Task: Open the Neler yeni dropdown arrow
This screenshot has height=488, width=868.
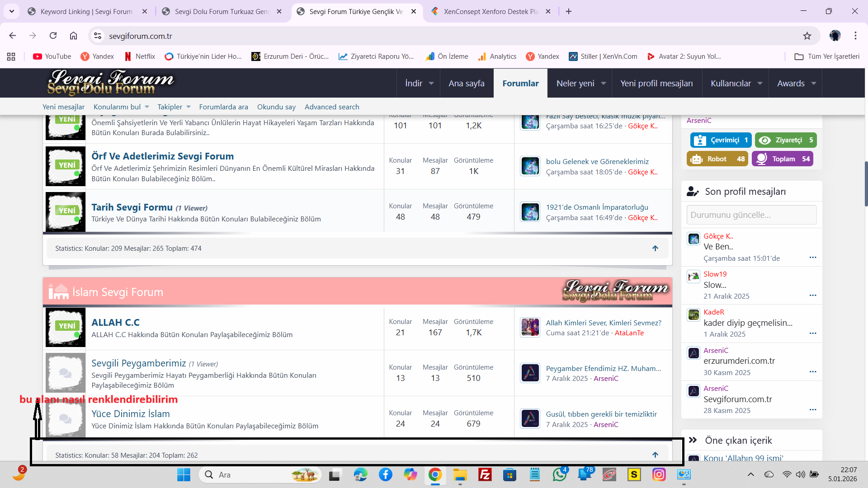Action: point(603,84)
